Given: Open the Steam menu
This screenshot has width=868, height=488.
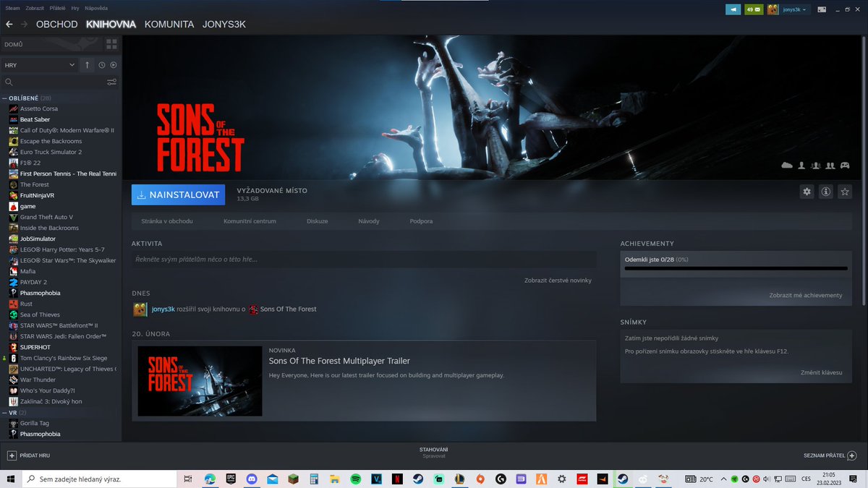Looking at the screenshot, I should pos(13,7).
